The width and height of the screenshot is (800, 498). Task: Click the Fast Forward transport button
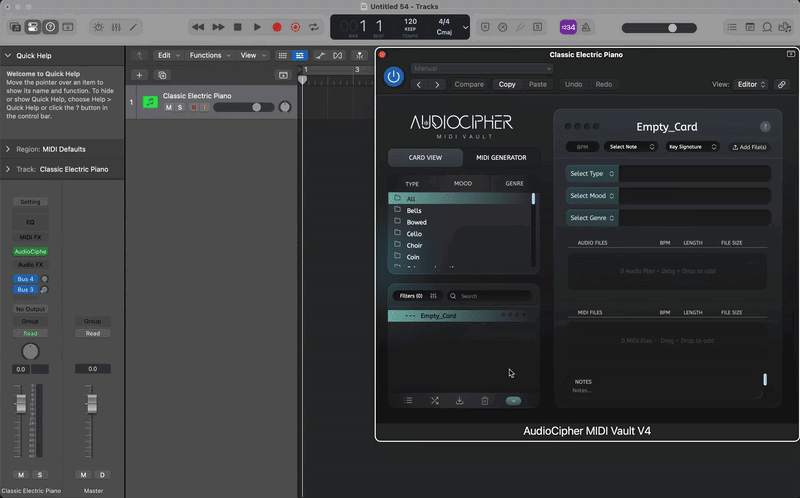pyautogui.click(x=218, y=27)
